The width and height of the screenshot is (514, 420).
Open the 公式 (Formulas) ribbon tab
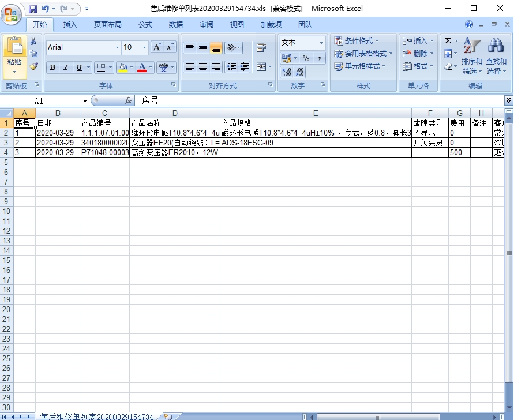[145, 24]
